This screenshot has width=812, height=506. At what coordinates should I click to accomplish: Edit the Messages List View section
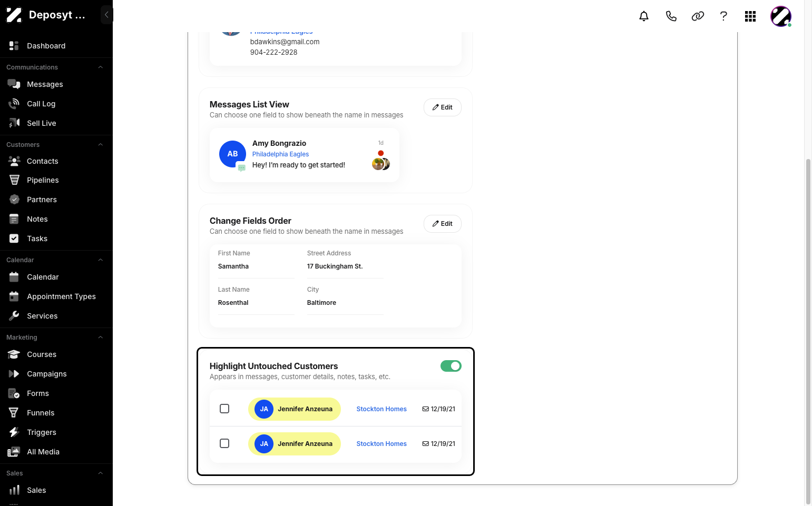[x=443, y=107]
